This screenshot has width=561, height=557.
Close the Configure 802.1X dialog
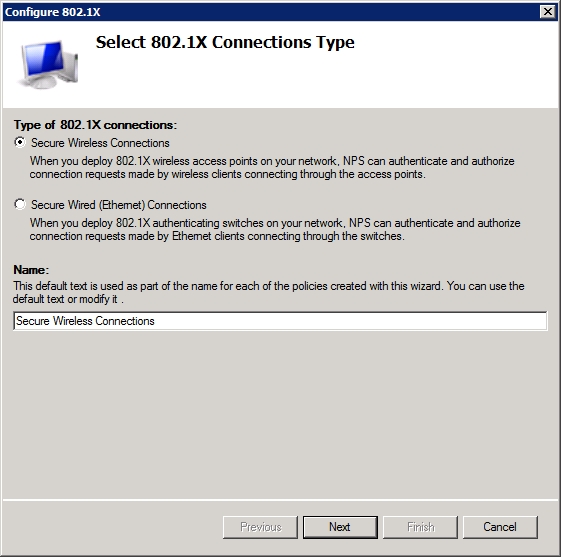pyautogui.click(x=547, y=12)
